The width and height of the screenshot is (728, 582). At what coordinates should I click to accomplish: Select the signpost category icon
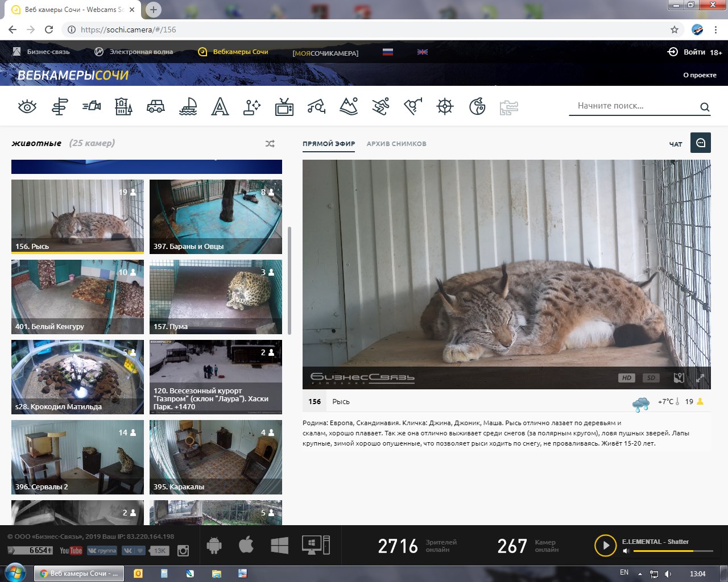tap(59, 106)
